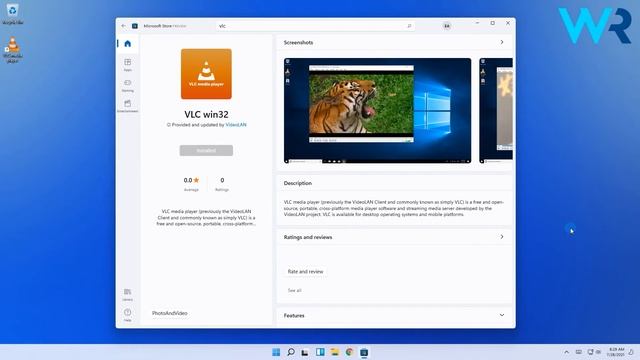The image size is (640, 360).
Task: Click the greyed-out Installed button
Action: pos(206,151)
